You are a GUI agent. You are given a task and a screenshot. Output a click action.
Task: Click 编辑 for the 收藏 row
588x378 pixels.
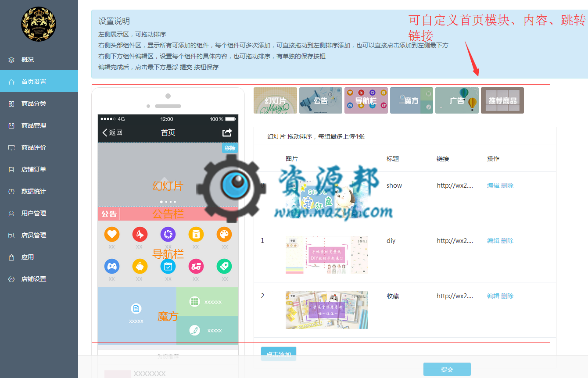pos(493,296)
